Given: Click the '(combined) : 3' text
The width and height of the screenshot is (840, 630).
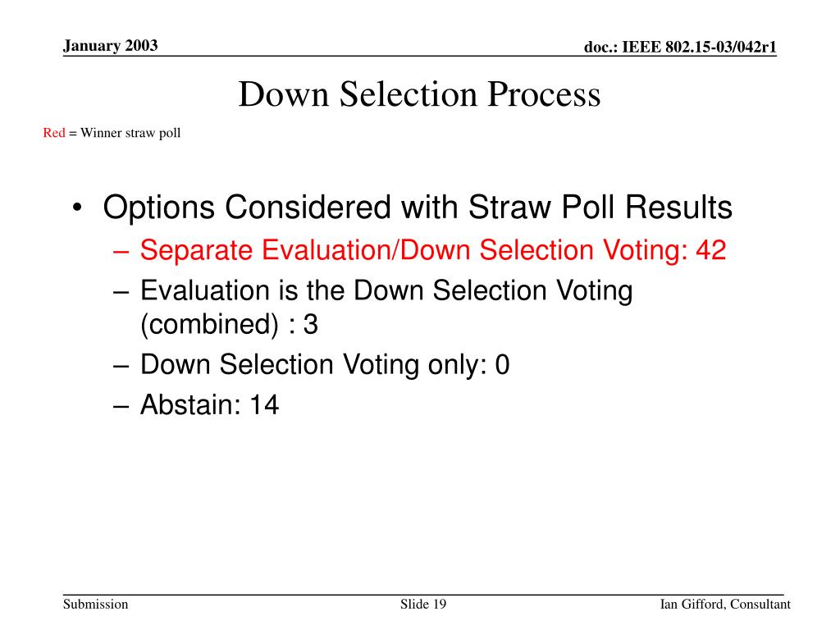Looking at the screenshot, I should (230, 324).
